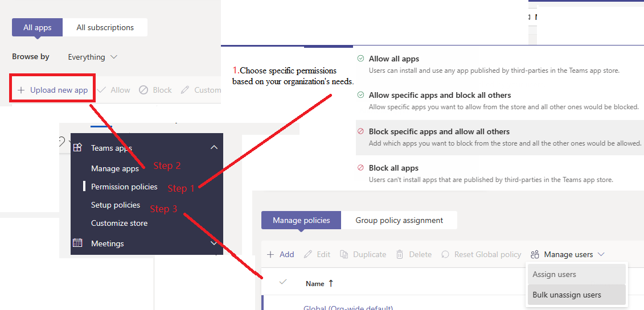The width and height of the screenshot is (644, 310).
Task: Toggle the select-all checkmark in policies table header
Action: click(x=282, y=282)
